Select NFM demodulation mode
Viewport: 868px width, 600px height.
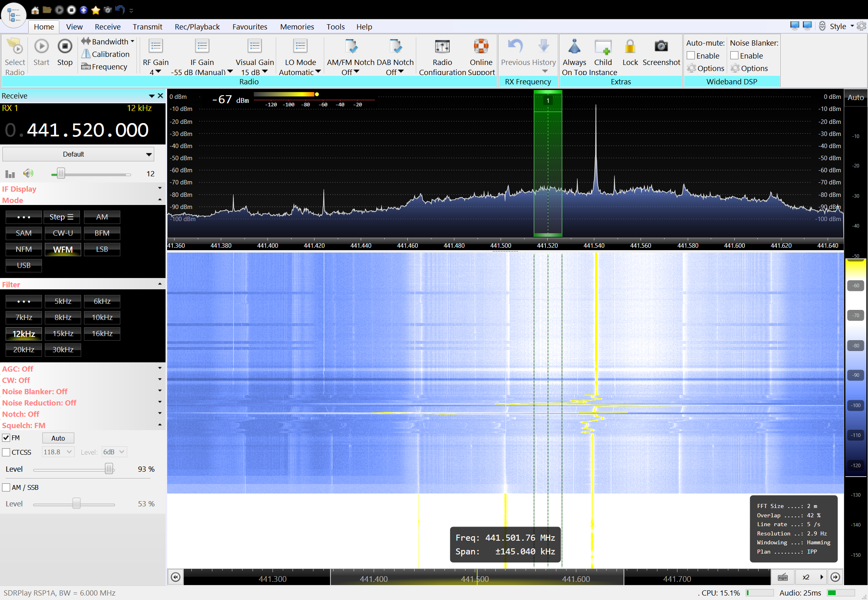[23, 249]
